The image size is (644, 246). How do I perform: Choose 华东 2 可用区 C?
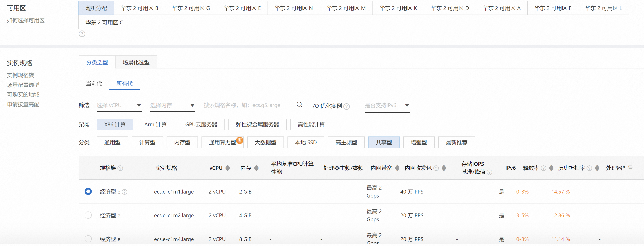[x=104, y=23]
